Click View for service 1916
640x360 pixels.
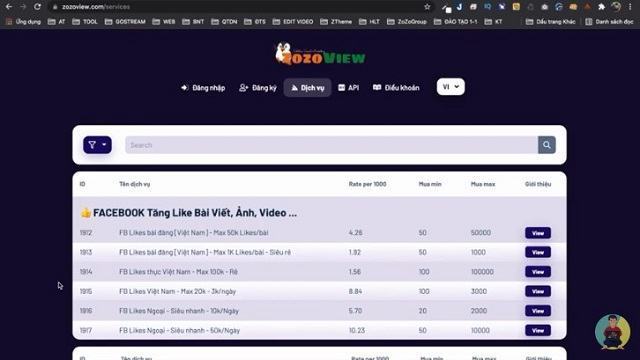coord(538,311)
